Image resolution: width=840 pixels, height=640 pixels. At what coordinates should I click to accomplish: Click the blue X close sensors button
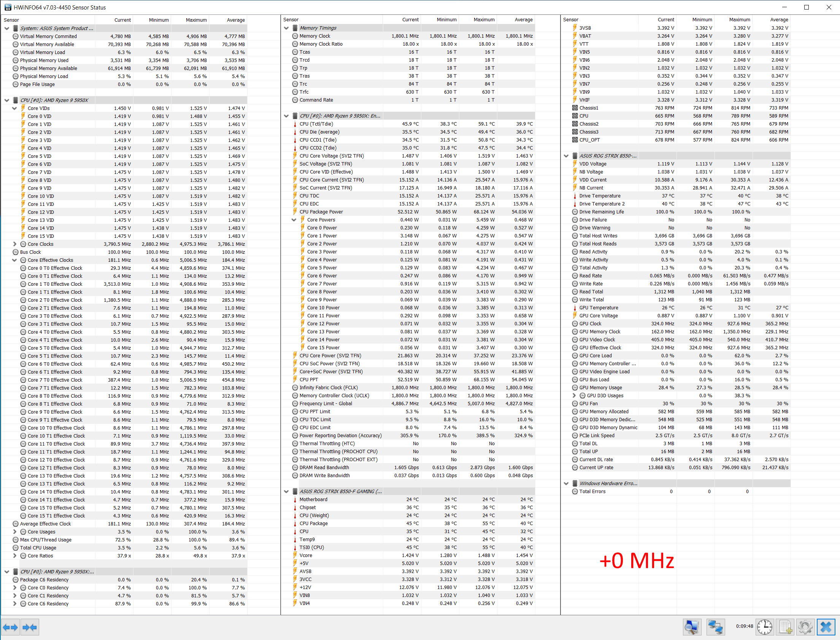pyautogui.click(x=826, y=627)
